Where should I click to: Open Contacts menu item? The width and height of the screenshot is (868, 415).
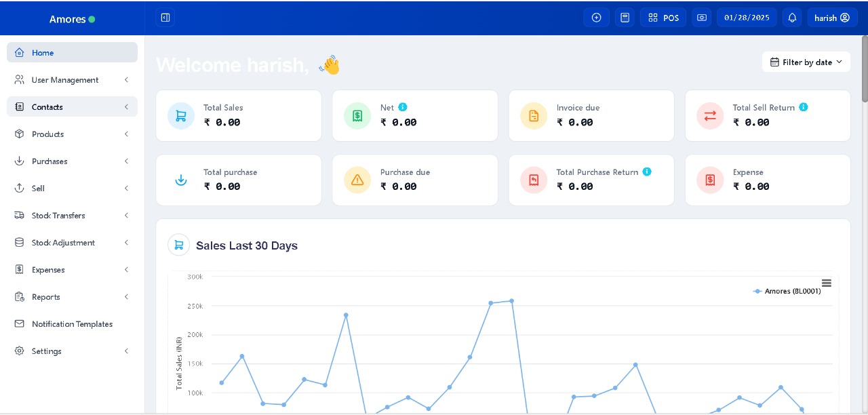pyautogui.click(x=72, y=106)
